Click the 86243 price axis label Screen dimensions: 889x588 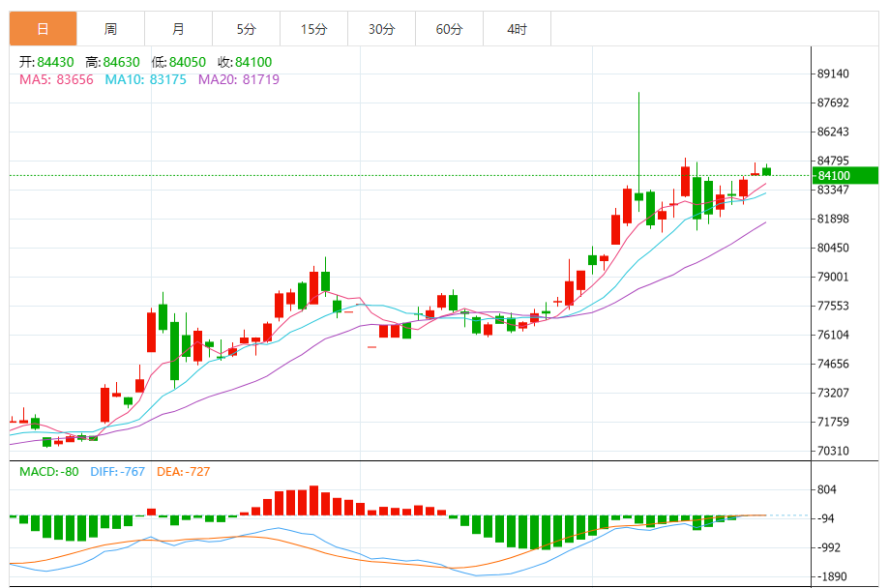tap(833, 132)
